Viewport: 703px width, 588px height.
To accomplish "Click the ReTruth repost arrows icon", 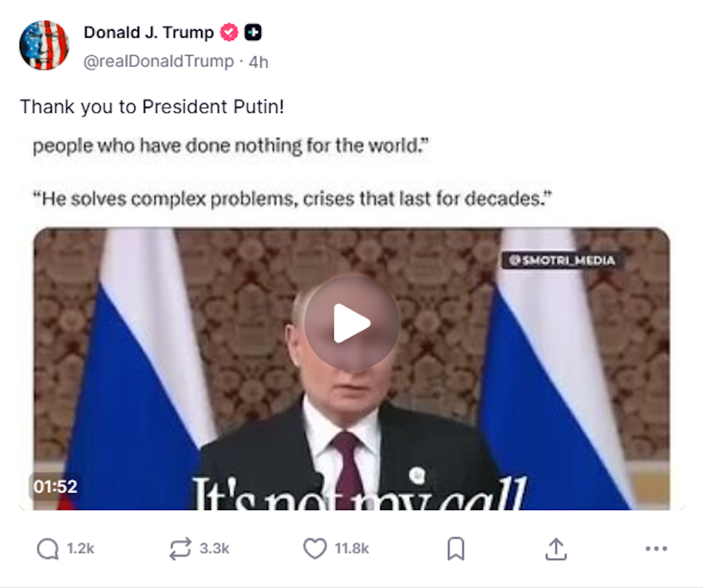I will [180, 548].
